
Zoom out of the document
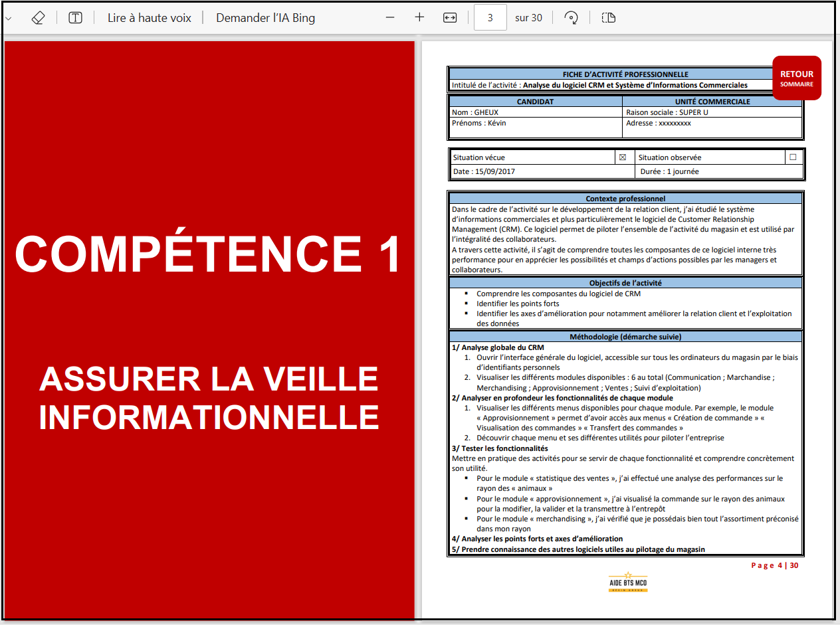pyautogui.click(x=390, y=17)
